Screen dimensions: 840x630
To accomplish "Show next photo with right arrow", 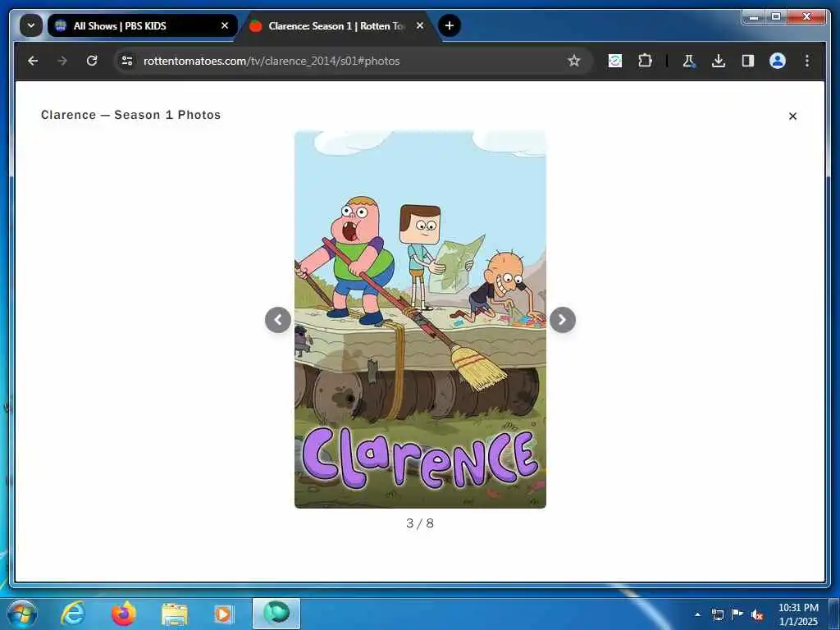I will click(x=563, y=320).
